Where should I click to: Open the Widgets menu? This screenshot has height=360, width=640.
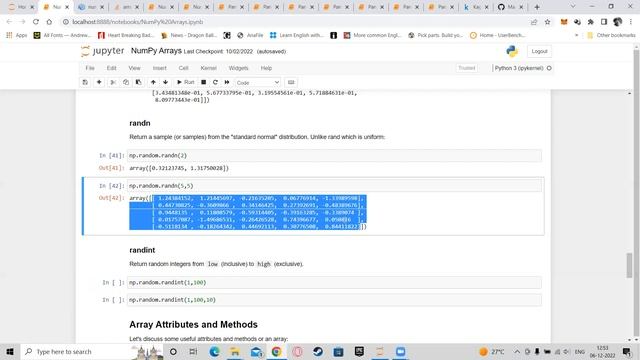238,68
